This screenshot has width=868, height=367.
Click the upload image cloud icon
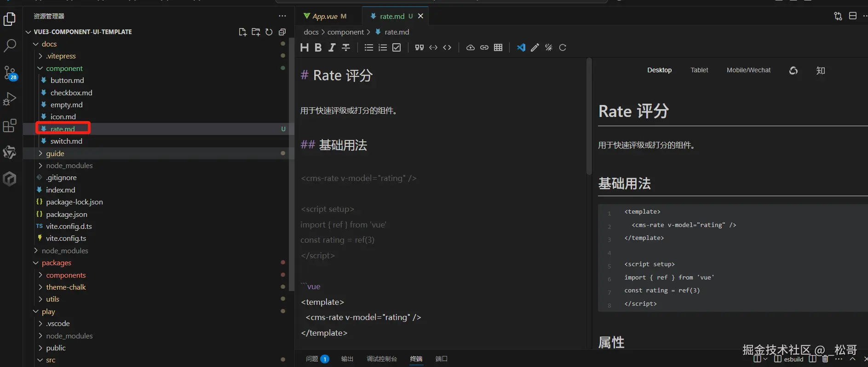coord(470,47)
